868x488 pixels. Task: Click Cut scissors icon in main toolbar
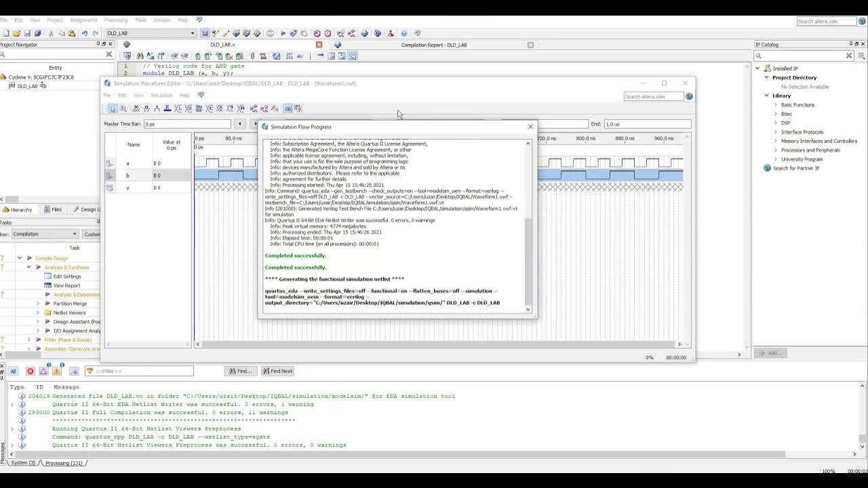click(51, 33)
